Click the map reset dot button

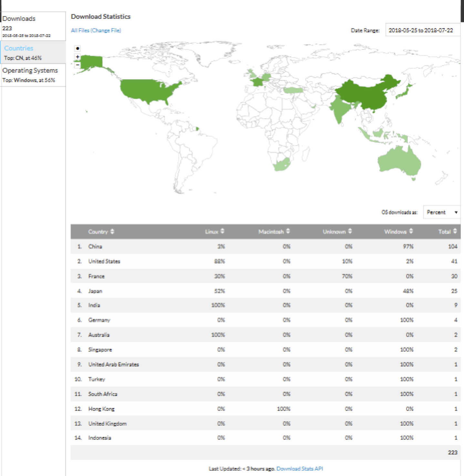[77, 48]
